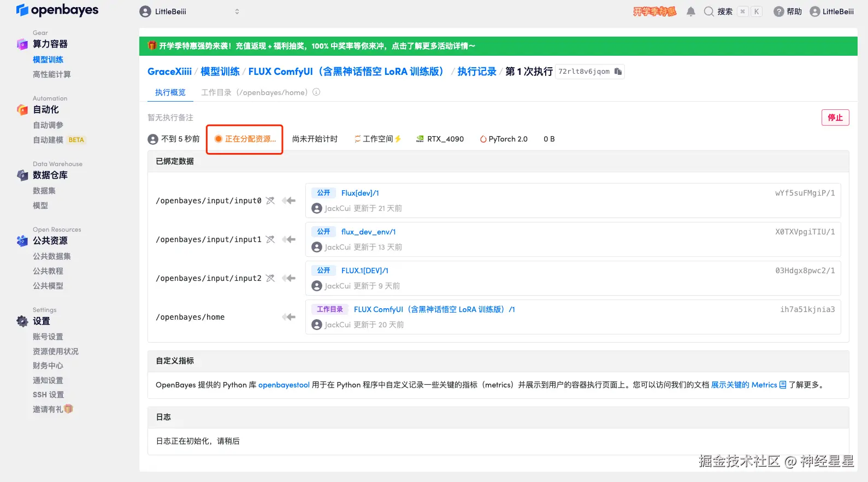Unbind icon for /openbayes/input/input0

[270, 201]
